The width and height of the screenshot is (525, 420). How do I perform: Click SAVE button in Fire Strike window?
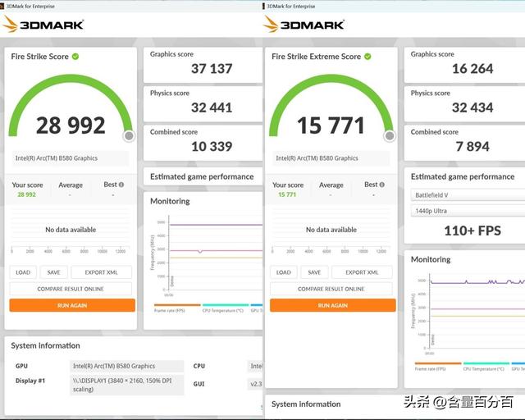(53, 272)
